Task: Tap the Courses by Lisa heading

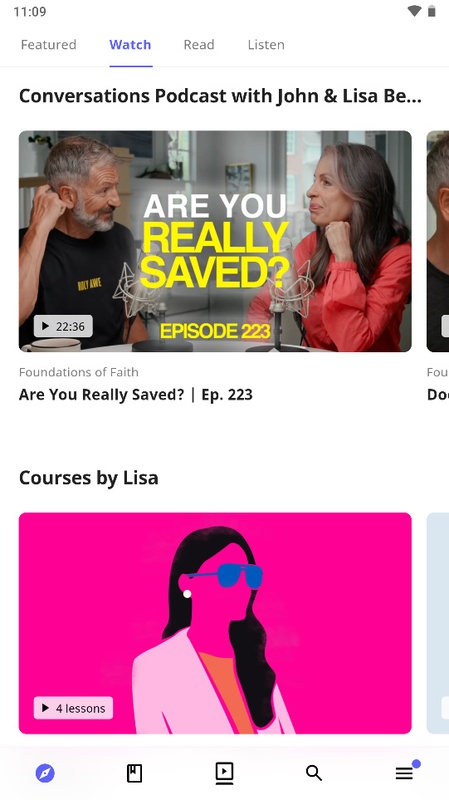Action: (89, 478)
